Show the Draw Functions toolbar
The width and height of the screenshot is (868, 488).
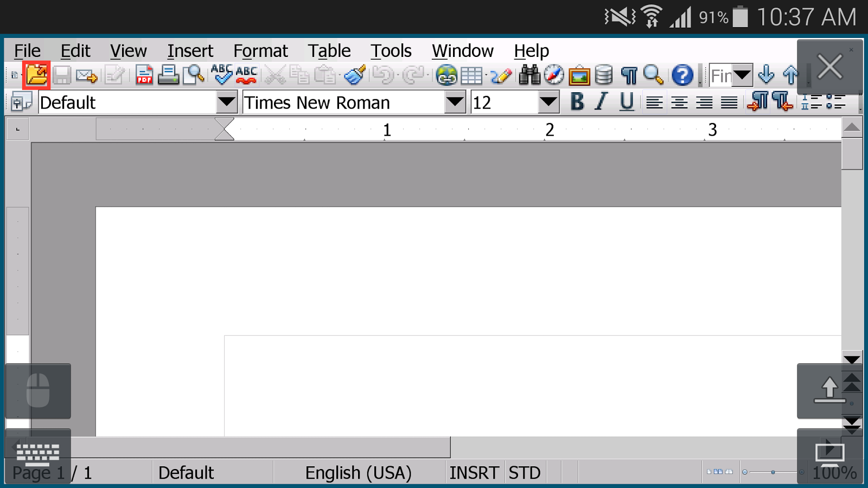(501, 75)
